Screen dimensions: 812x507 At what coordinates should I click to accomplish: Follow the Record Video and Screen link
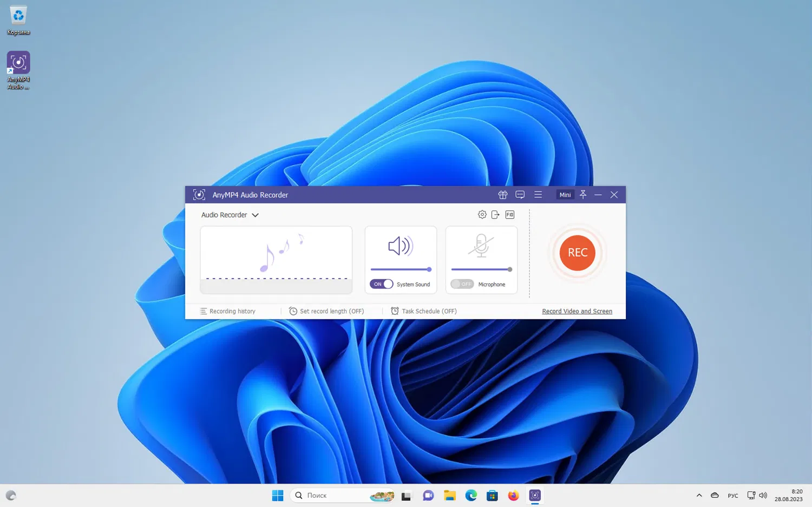click(x=577, y=311)
